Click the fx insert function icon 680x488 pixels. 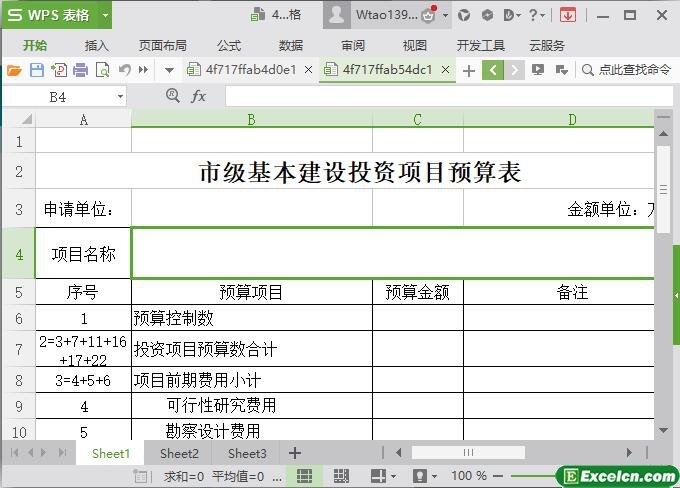[x=198, y=96]
